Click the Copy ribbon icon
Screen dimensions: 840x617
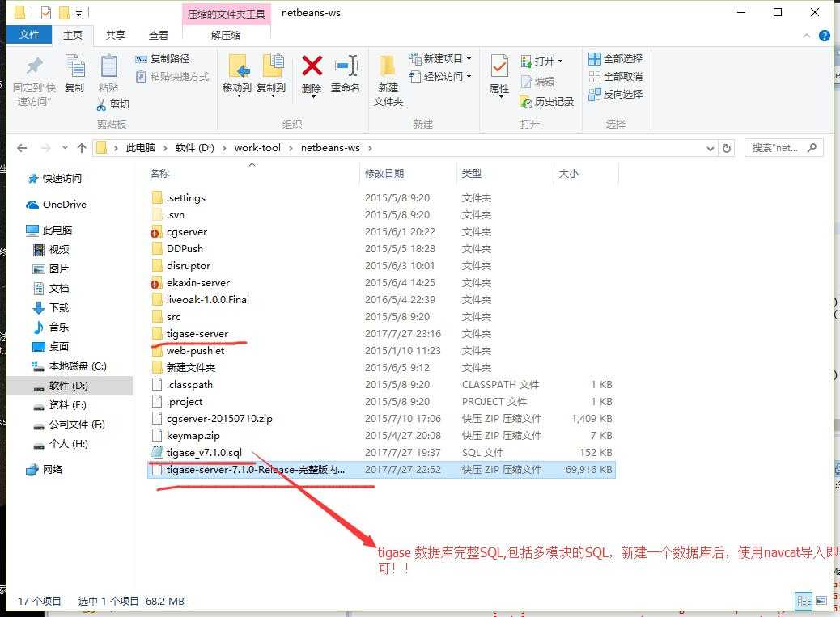74,67
